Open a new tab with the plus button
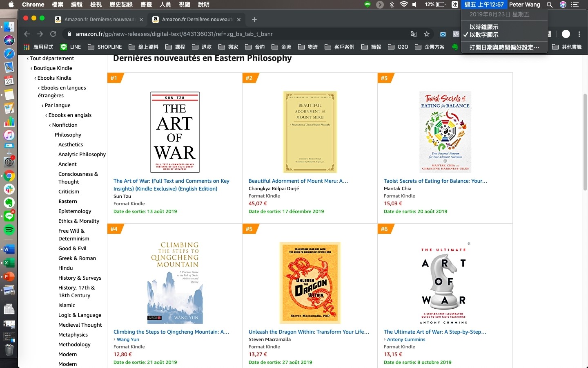Viewport: 588px width, 368px height. 254,20
